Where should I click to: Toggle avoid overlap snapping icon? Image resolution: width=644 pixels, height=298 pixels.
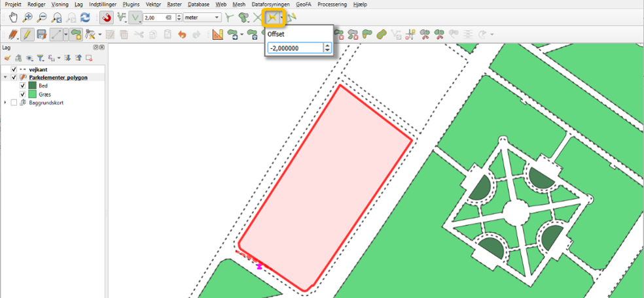tap(243, 18)
